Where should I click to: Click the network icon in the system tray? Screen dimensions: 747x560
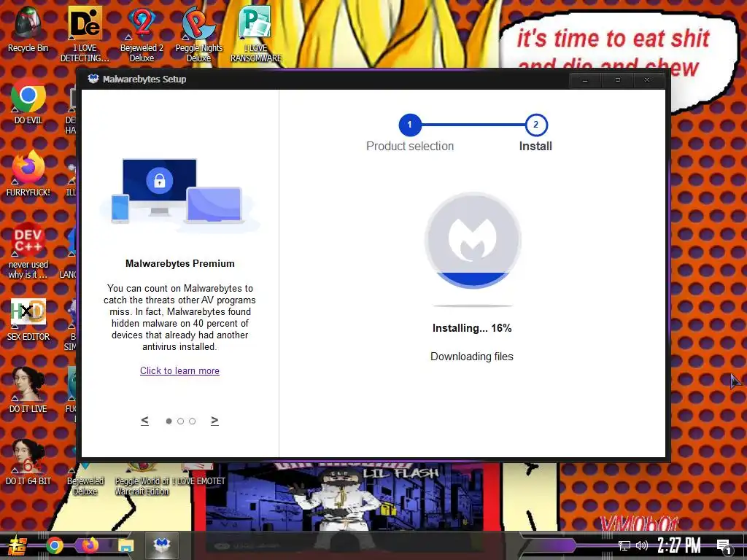pyautogui.click(x=624, y=545)
